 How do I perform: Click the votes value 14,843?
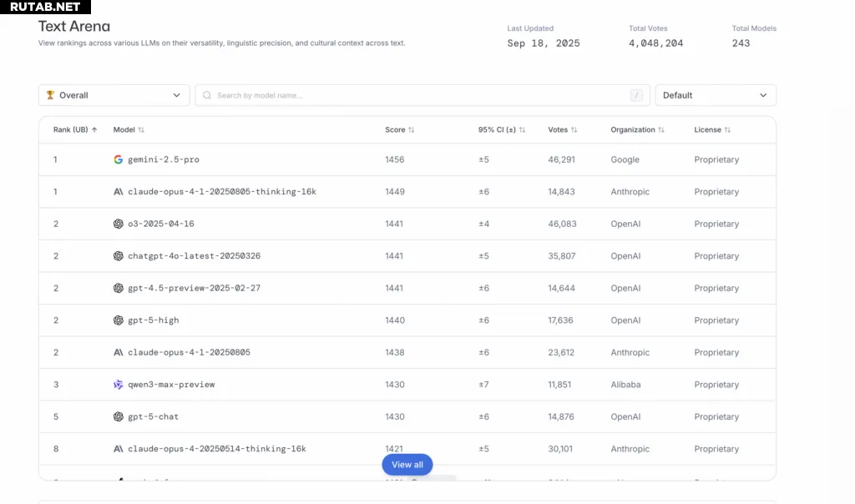pyautogui.click(x=561, y=192)
